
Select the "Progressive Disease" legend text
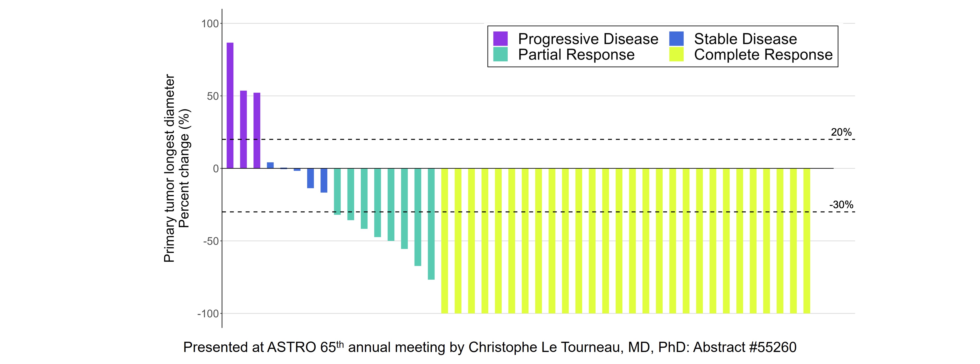point(588,39)
